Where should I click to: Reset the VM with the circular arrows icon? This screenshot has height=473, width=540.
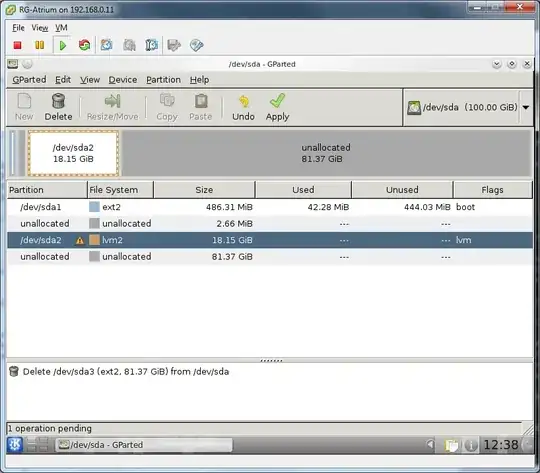84,45
